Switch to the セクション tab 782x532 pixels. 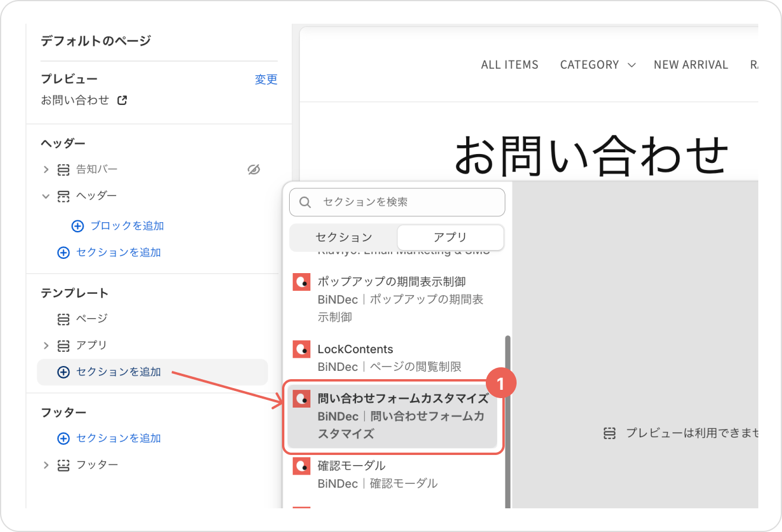pyautogui.click(x=344, y=238)
